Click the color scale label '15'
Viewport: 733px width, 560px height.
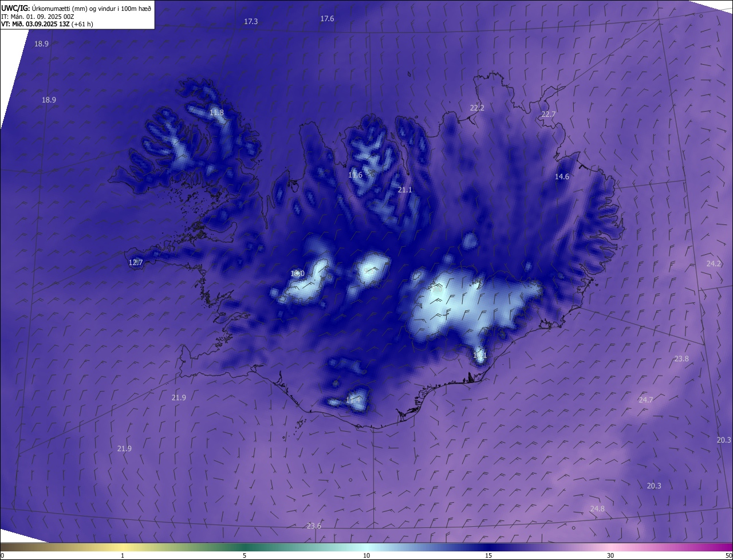click(x=488, y=556)
